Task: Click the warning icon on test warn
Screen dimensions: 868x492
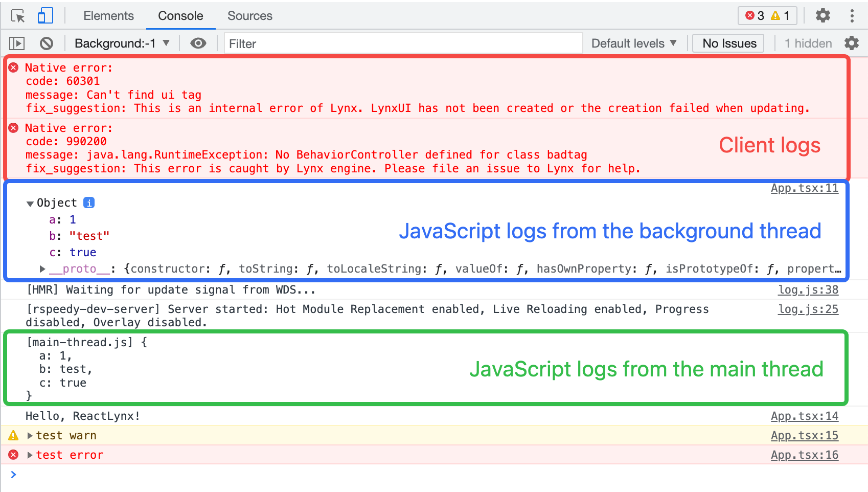Action: pos(14,435)
